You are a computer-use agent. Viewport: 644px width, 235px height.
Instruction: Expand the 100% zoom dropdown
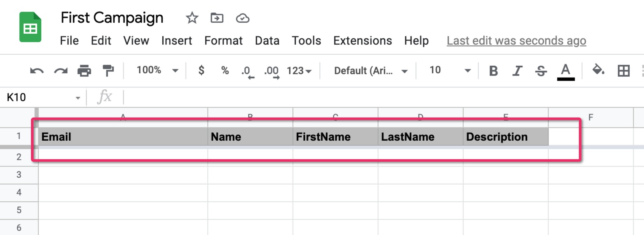(157, 70)
